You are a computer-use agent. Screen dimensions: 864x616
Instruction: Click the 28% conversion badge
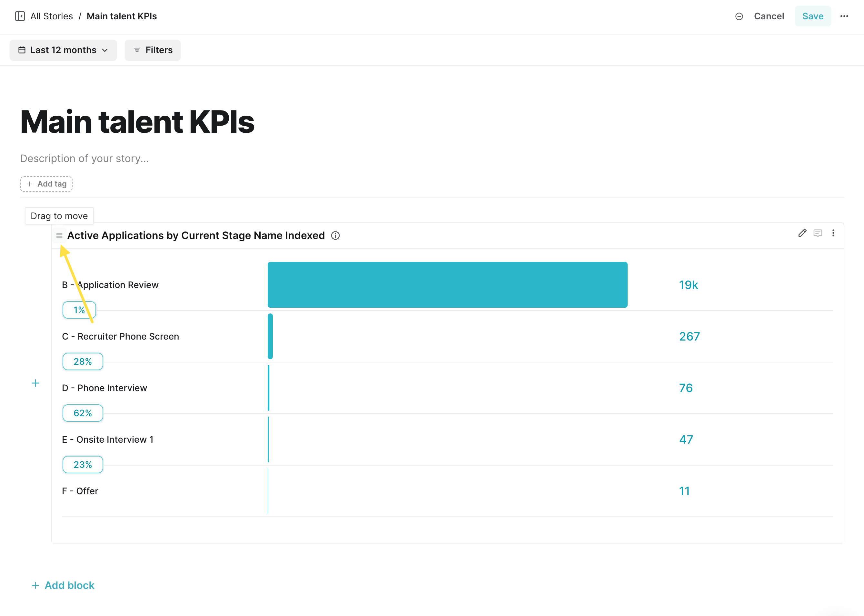point(83,361)
